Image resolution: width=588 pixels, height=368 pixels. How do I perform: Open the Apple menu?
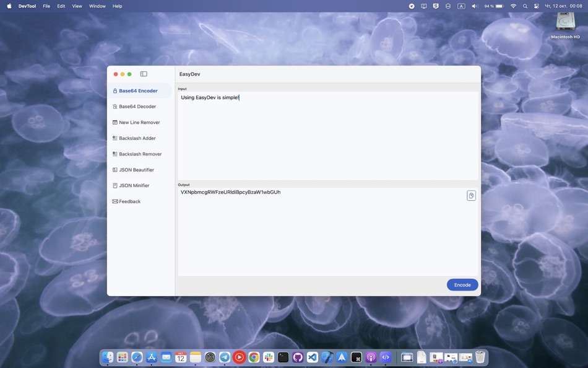tap(9, 6)
